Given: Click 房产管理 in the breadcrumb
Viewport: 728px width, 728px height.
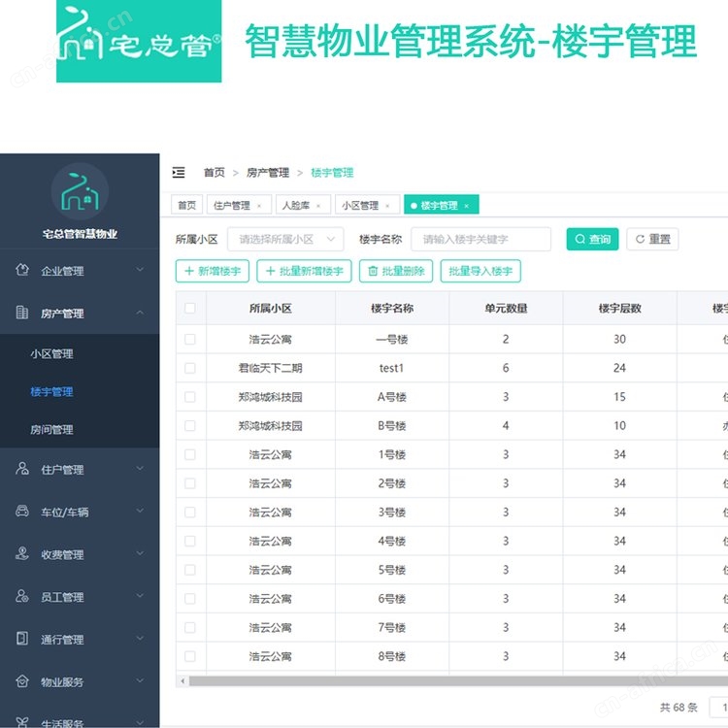Looking at the screenshot, I should pyautogui.click(x=268, y=173).
